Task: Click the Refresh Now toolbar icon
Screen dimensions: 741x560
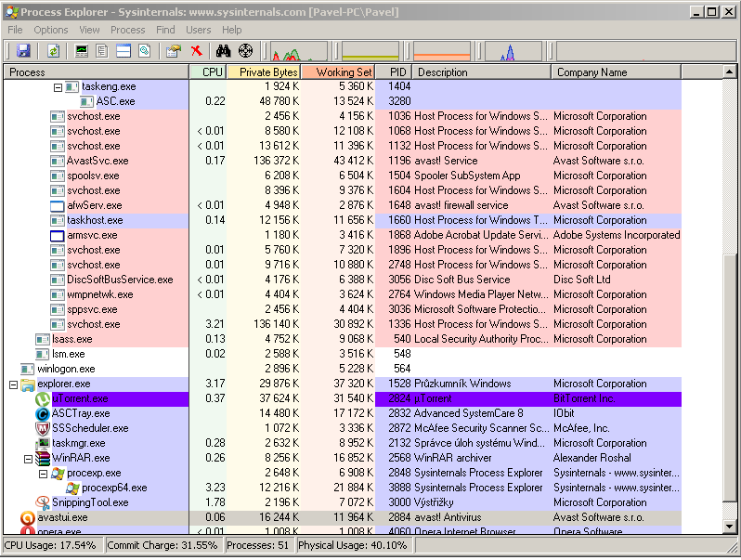Action: click(54, 50)
